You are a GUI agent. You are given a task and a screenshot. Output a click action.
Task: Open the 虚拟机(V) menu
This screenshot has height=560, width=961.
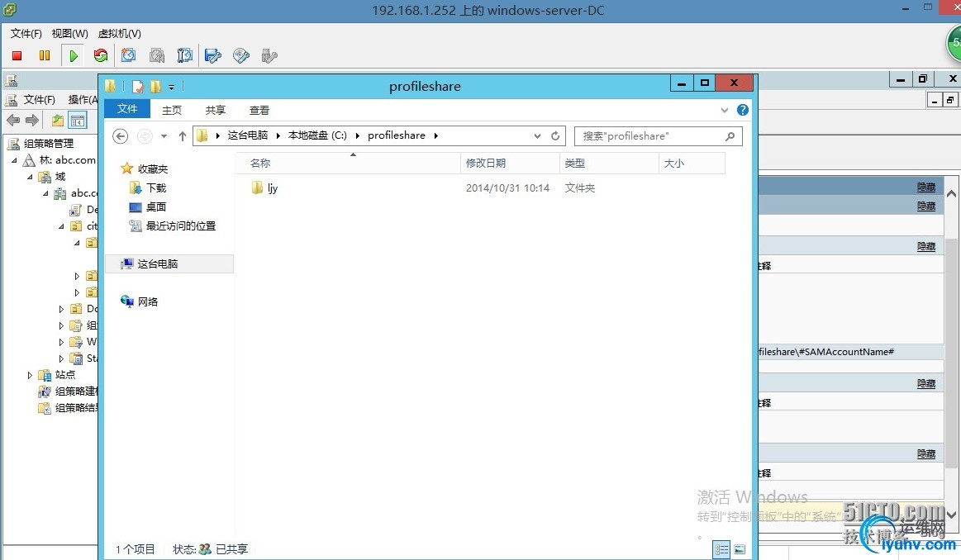120,34
